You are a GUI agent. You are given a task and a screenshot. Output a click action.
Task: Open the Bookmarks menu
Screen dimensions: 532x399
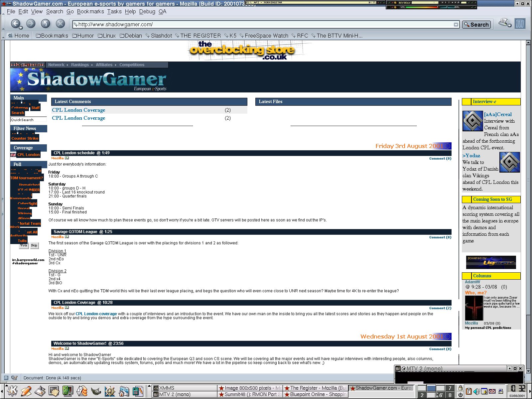(x=90, y=11)
